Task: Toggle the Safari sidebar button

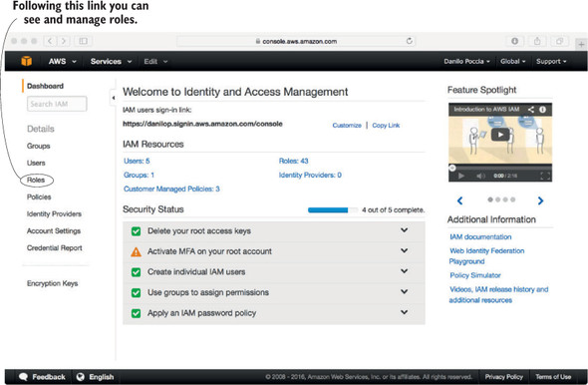Action: pos(84,41)
